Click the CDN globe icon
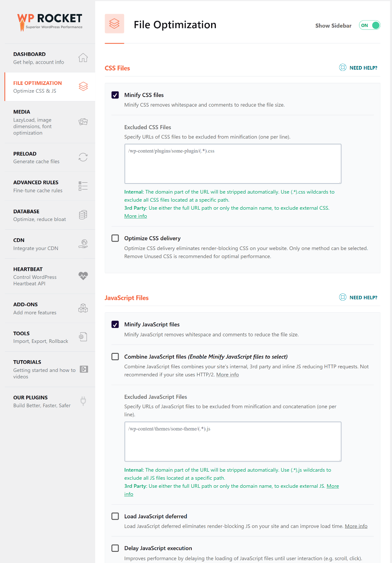The width and height of the screenshot is (392, 563). pyautogui.click(x=83, y=244)
